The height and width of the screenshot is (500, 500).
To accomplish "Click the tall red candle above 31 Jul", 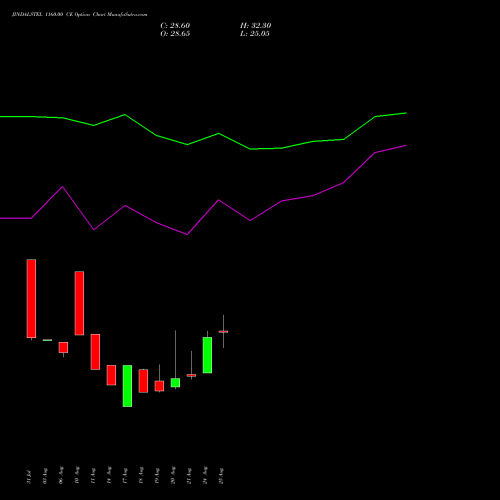I will point(31,299).
